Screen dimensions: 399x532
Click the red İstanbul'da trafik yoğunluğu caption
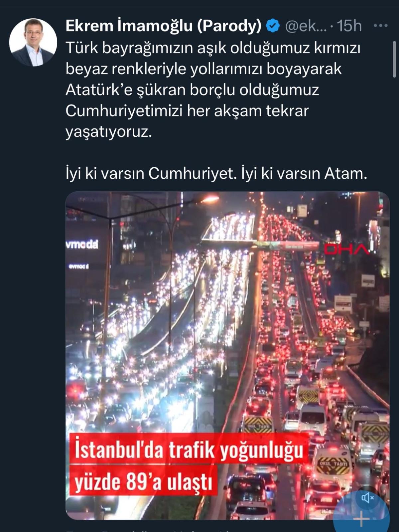click(x=189, y=450)
